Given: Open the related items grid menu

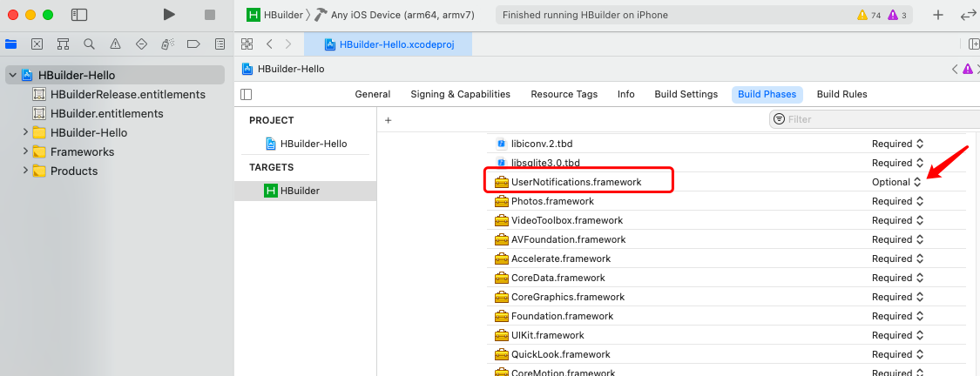Looking at the screenshot, I should click(x=247, y=44).
